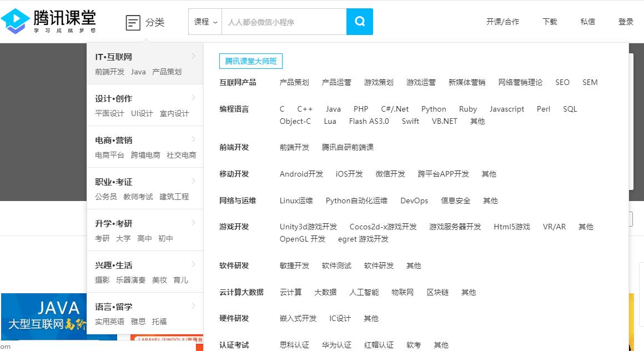Open the 考研 subcategory link
The height and width of the screenshot is (351, 644).
click(102, 238)
